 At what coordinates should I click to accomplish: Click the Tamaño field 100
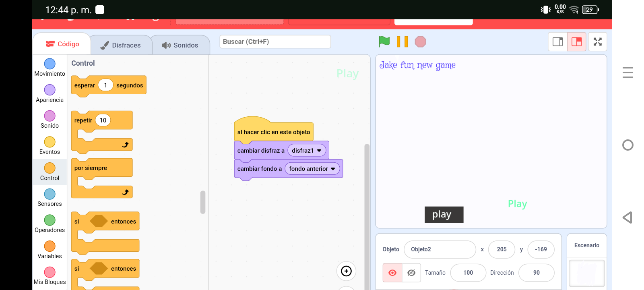468,273
